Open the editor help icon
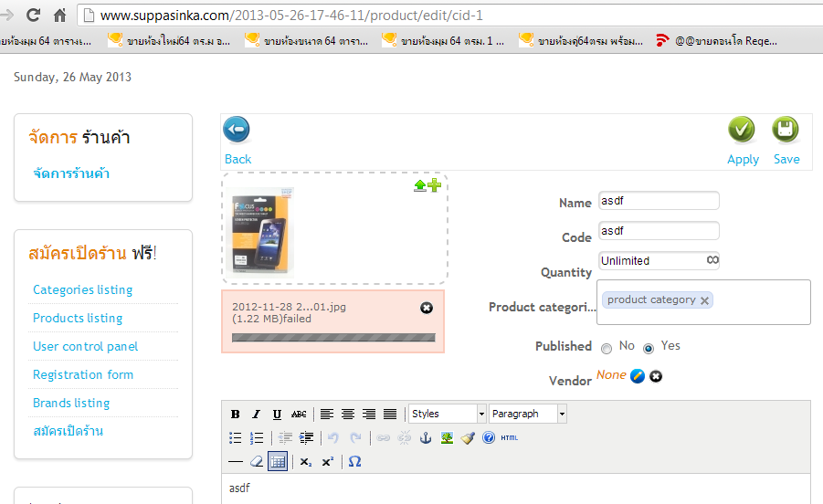This screenshot has height=504, width=823. click(489, 437)
